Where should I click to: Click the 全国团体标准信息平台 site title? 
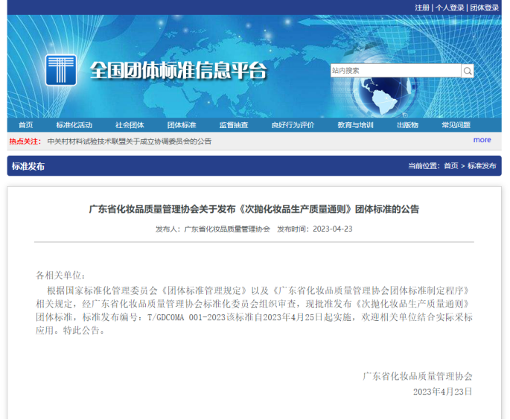pos(177,71)
